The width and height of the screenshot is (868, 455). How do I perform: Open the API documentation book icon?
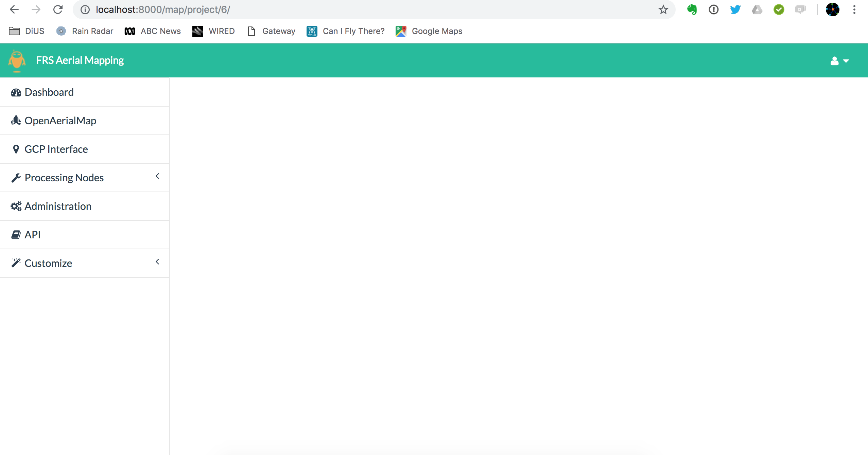16,234
